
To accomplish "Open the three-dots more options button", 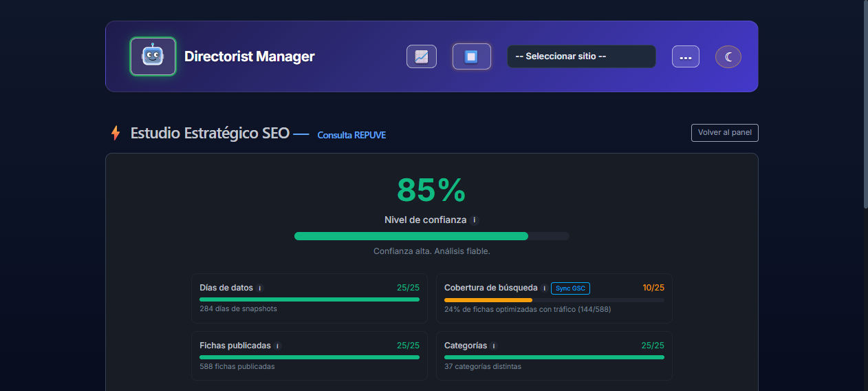I will [x=686, y=56].
